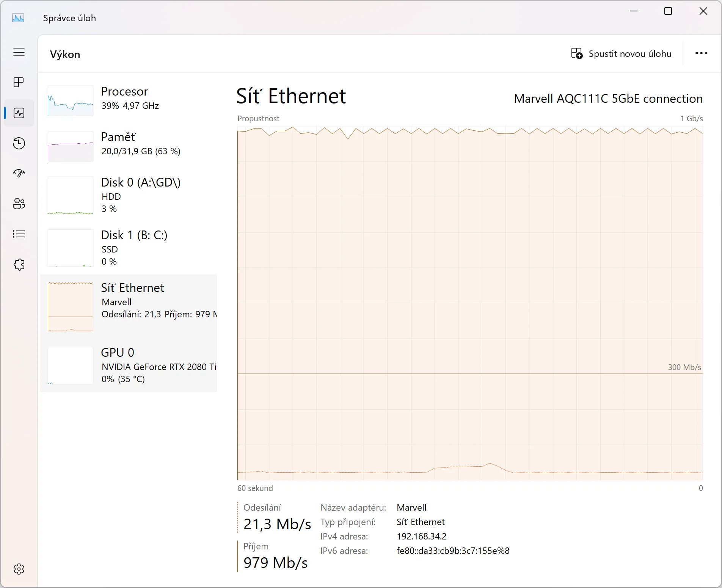The height and width of the screenshot is (588, 722).
Task: Open the App history icon
Action: point(19,143)
